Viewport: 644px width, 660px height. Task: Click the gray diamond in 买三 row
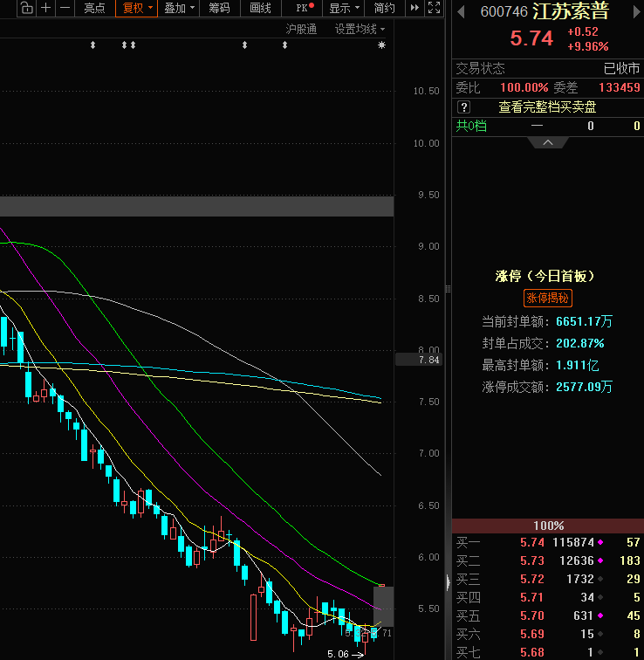pos(600,579)
